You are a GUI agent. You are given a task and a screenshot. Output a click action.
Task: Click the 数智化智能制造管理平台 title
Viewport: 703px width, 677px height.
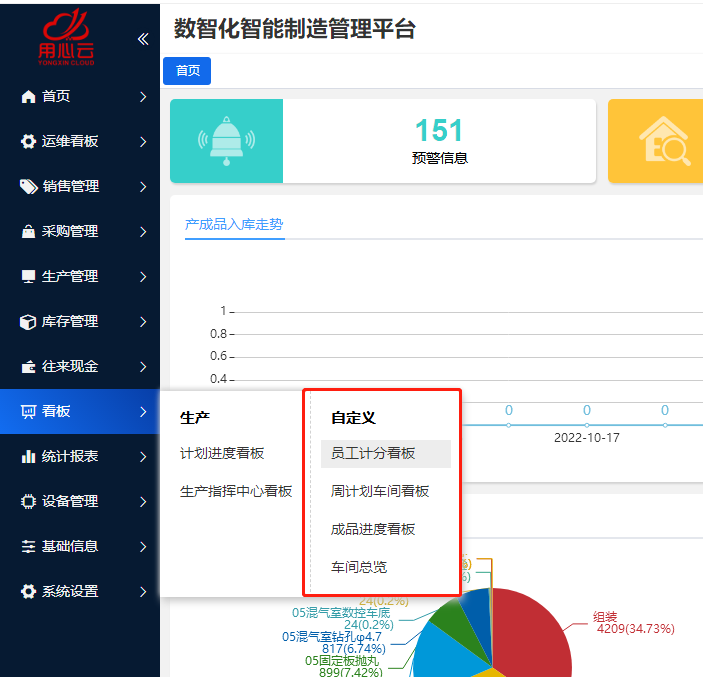pos(295,29)
